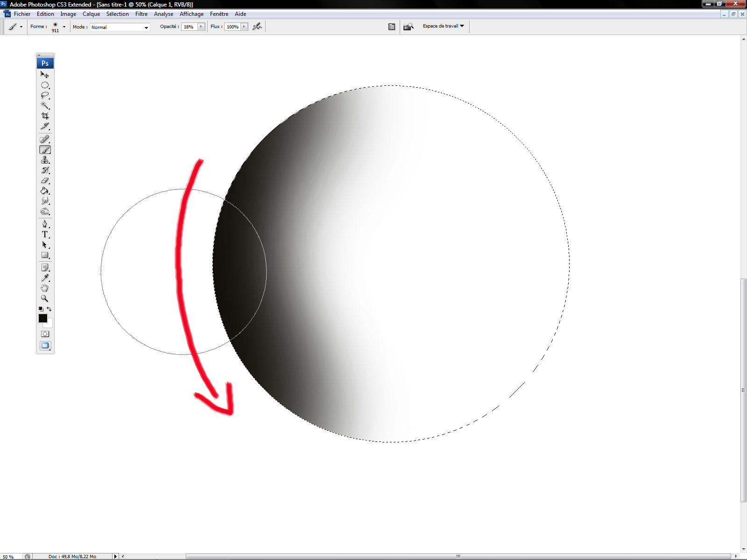
Task: Select the Move tool
Action: click(x=45, y=75)
